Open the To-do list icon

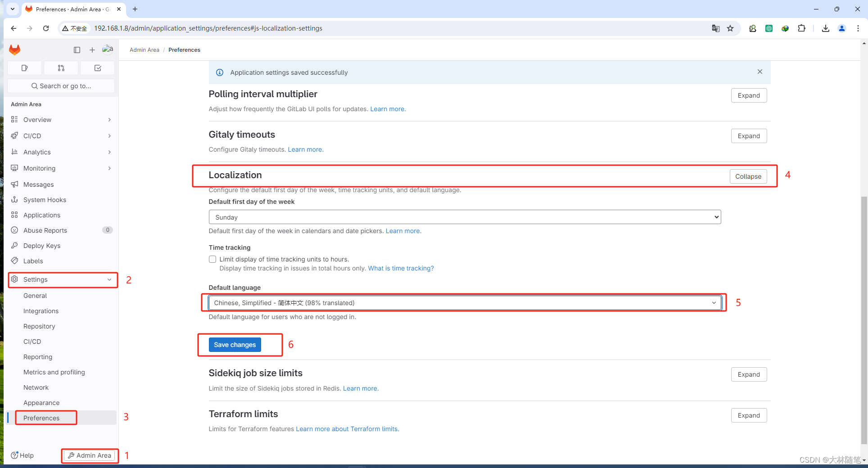tap(97, 67)
